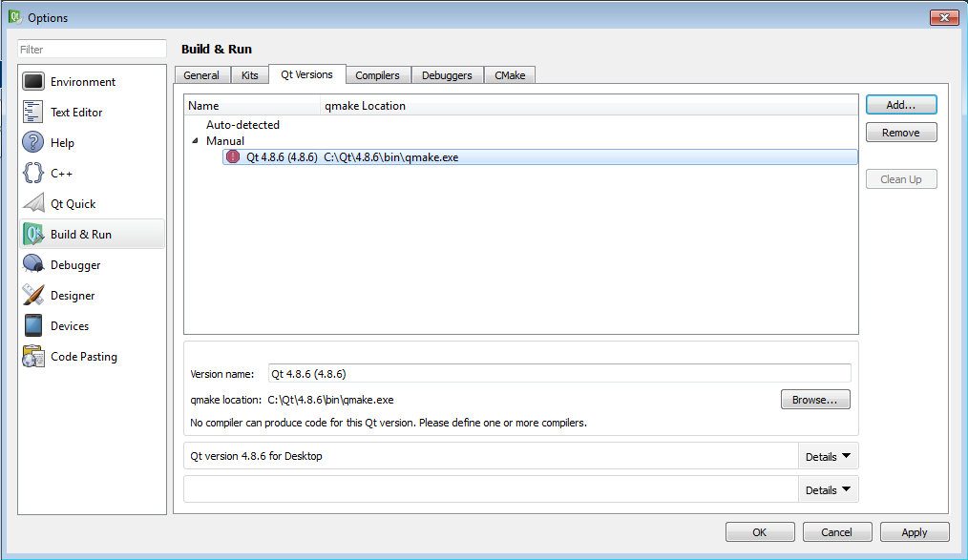
Task: Select the Qt Versions tab
Action: (306, 74)
